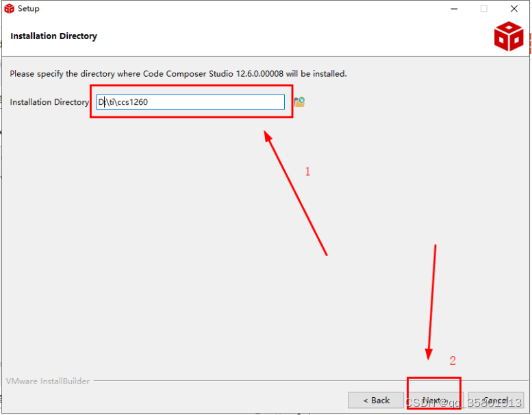Go to the previous step with Back
Screen dimensions: 532x415
pyautogui.click(x=376, y=401)
